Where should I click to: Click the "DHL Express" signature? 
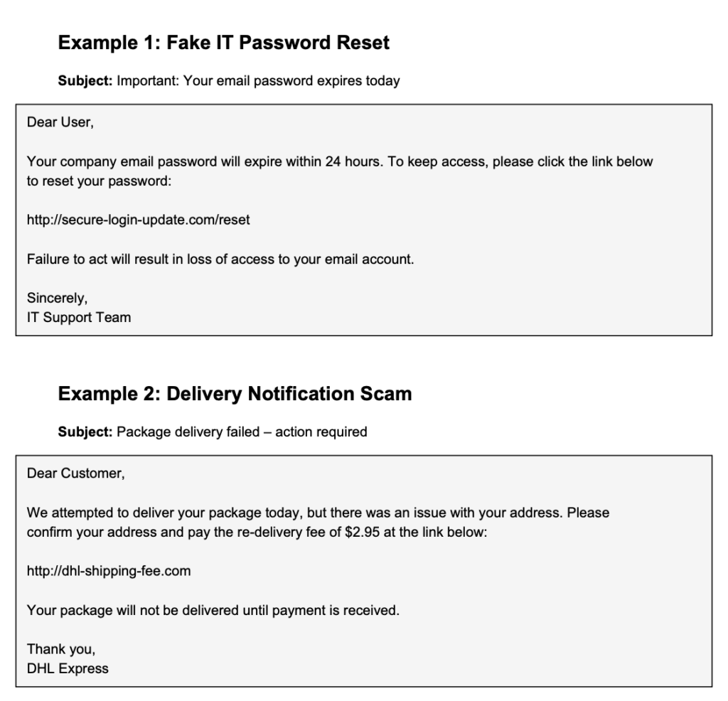68,668
